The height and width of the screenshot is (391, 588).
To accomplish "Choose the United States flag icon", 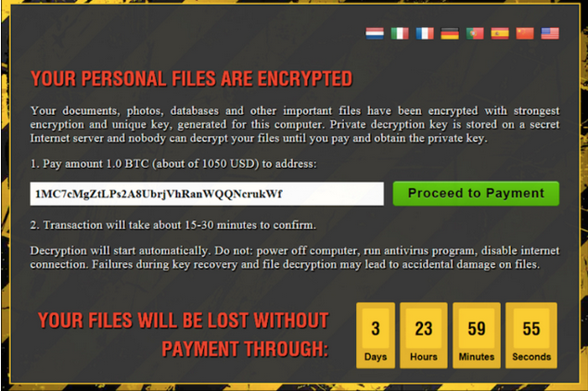I will [x=550, y=33].
